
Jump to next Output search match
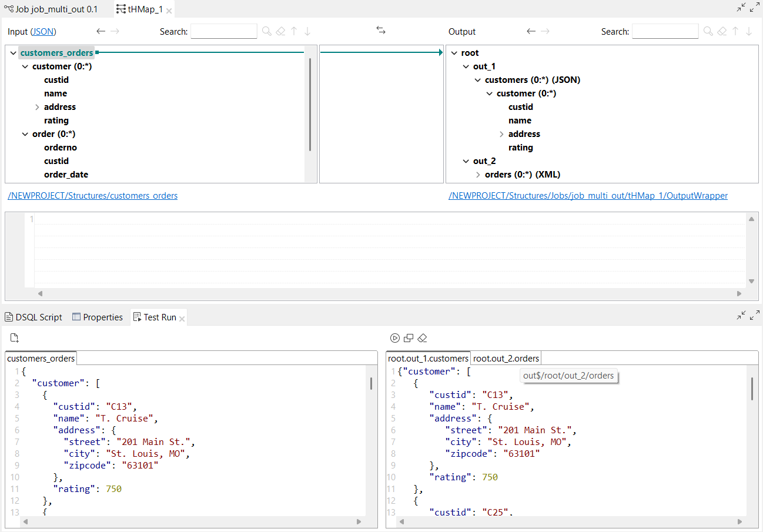[749, 31]
